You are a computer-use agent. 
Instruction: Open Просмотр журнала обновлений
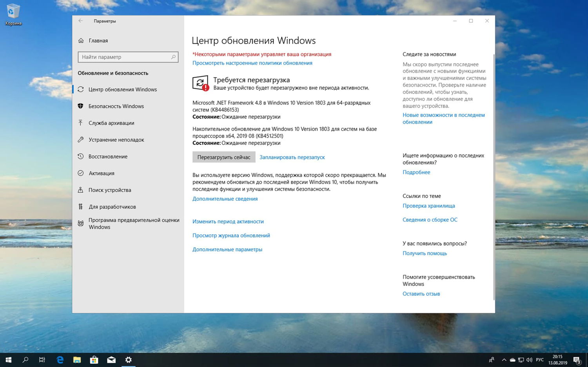point(231,235)
